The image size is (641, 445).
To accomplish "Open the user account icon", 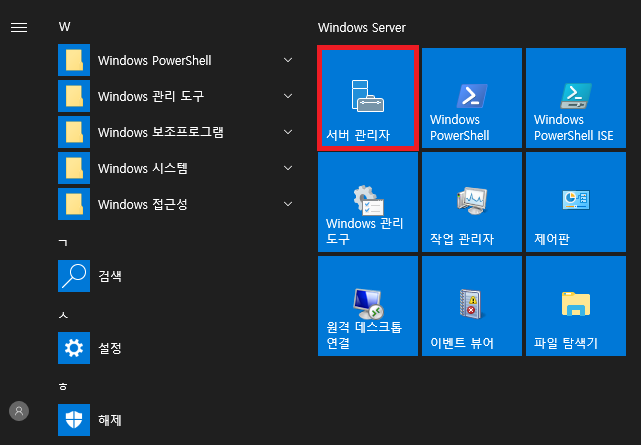I will pyautogui.click(x=19, y=411).
